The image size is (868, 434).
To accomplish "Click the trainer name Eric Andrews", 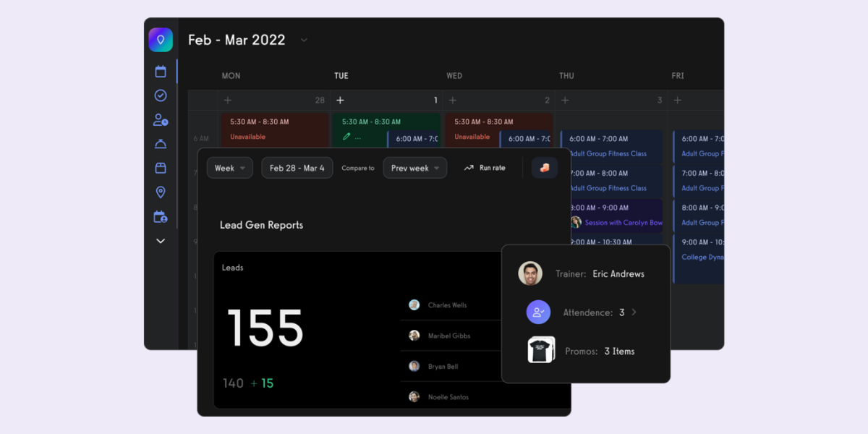I will coord(618,274).
